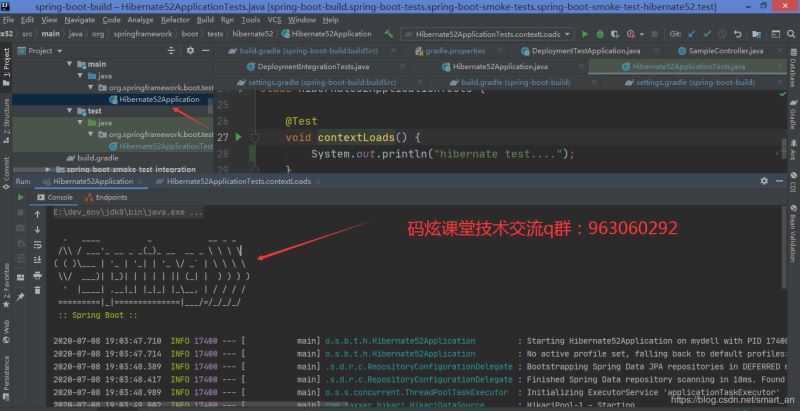Start debugging with the green bug icon

point(600,34)
